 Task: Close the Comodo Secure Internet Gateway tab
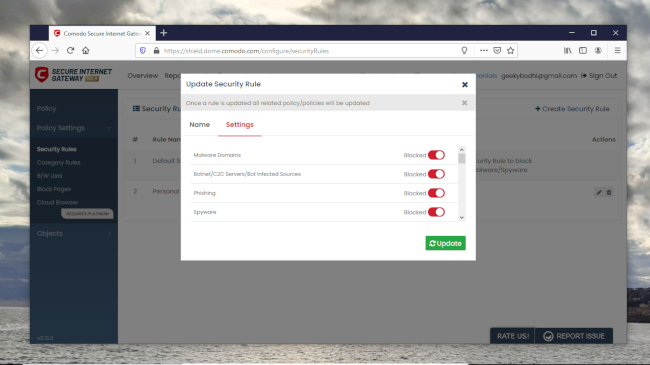tap(148, 33)
